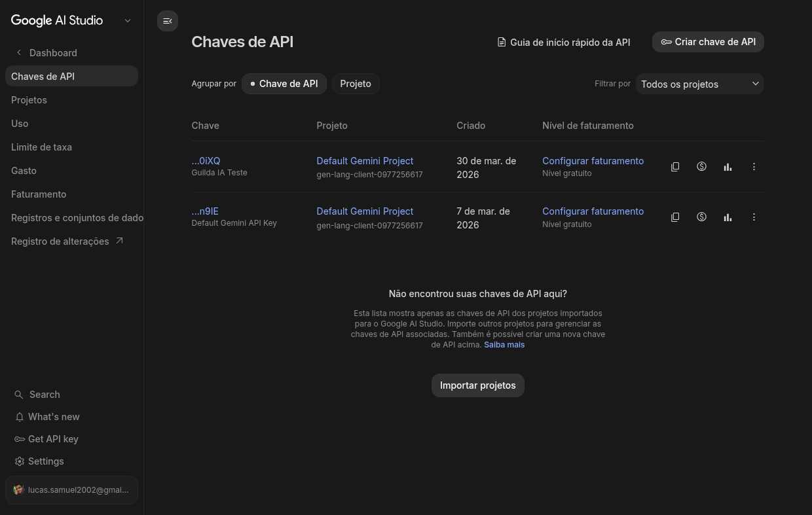Open Dashboard in the sidebar

[x=53, y=52]
